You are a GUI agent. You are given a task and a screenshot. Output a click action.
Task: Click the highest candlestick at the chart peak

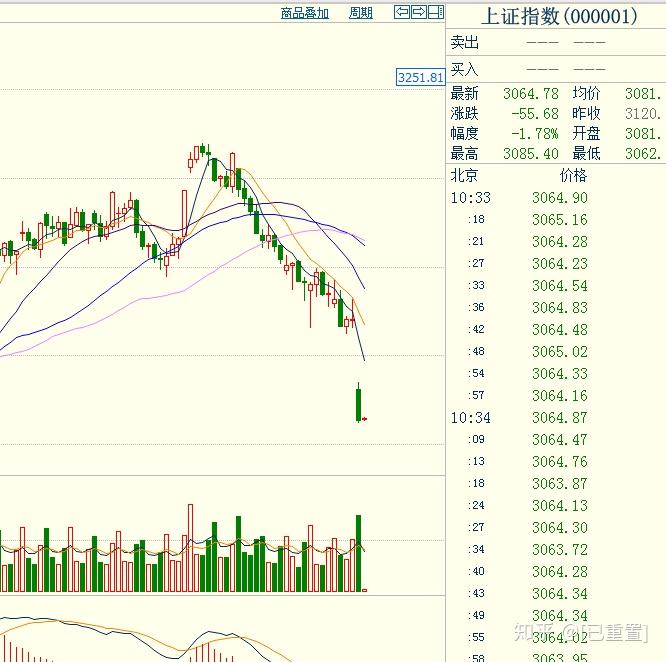203,150
